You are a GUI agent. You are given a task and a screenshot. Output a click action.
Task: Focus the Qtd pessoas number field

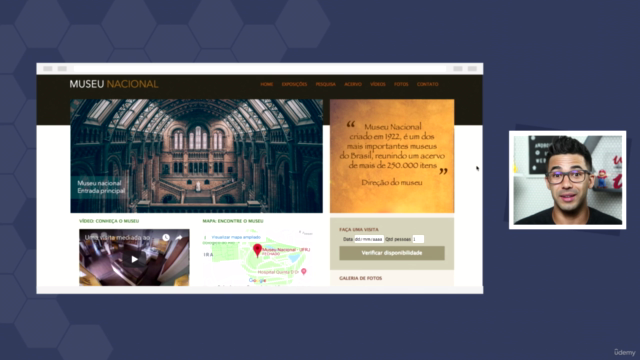[x=418, y=239]
